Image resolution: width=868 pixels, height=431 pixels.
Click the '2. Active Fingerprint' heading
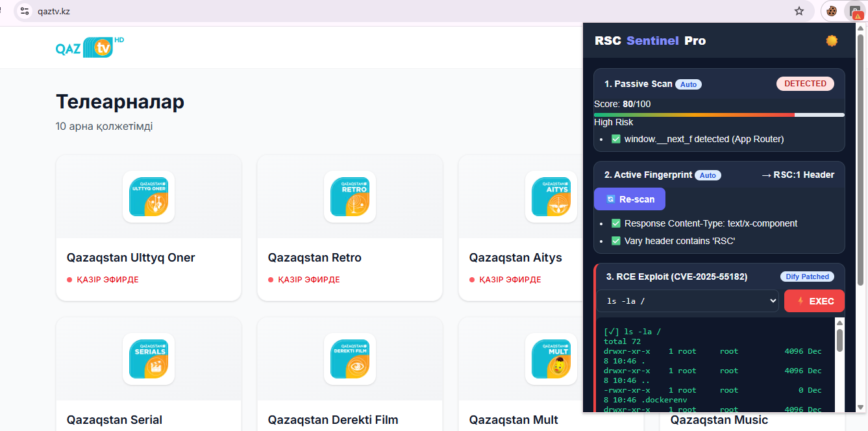(648, 175)
